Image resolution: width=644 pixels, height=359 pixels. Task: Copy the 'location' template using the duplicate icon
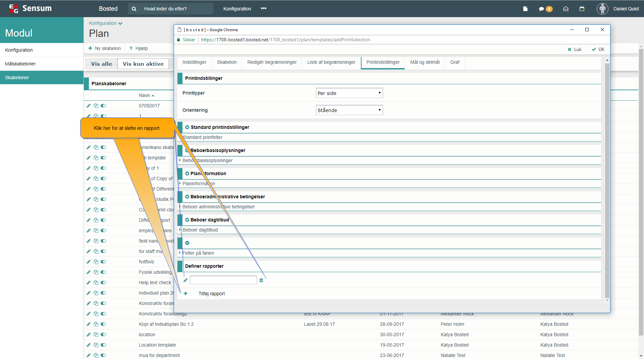click(x=96, y=335)
